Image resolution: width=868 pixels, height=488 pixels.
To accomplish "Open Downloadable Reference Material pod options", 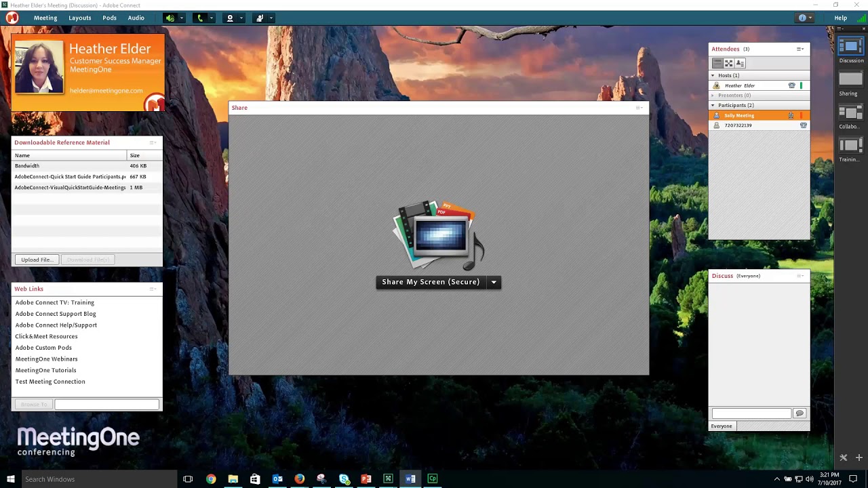I will tap(153, 142).
